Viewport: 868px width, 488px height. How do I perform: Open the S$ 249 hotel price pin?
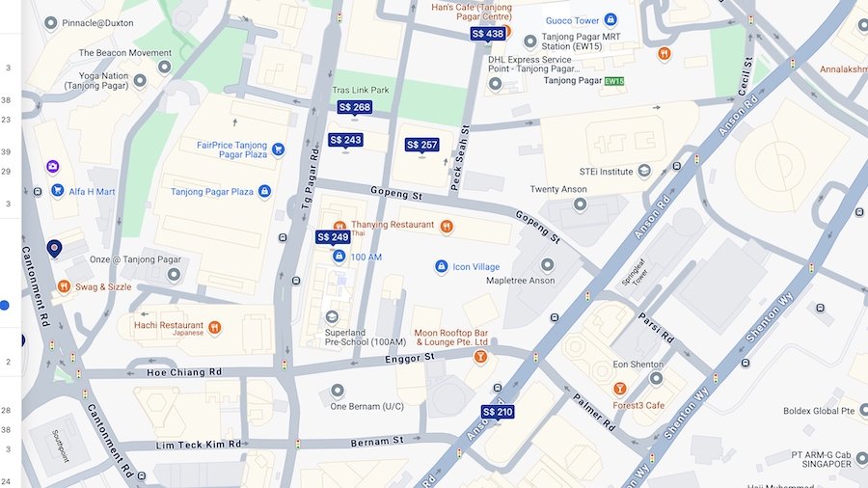pyautogui.click(x=333, y=237)
